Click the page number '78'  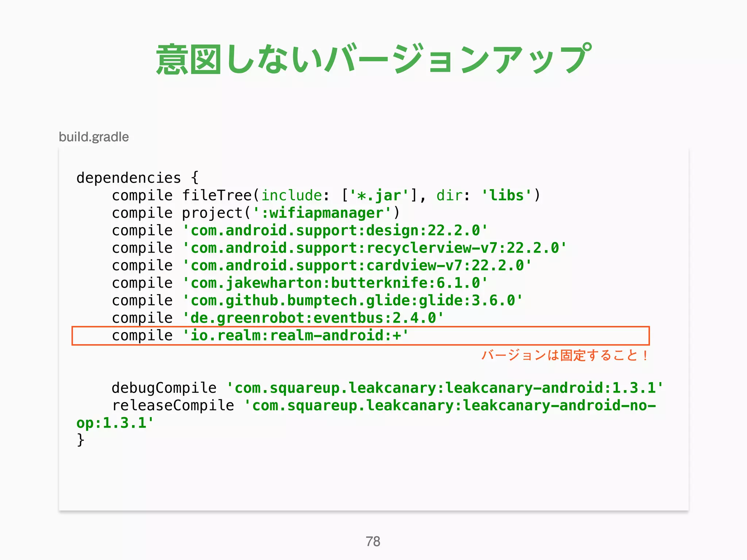point(373,541)
